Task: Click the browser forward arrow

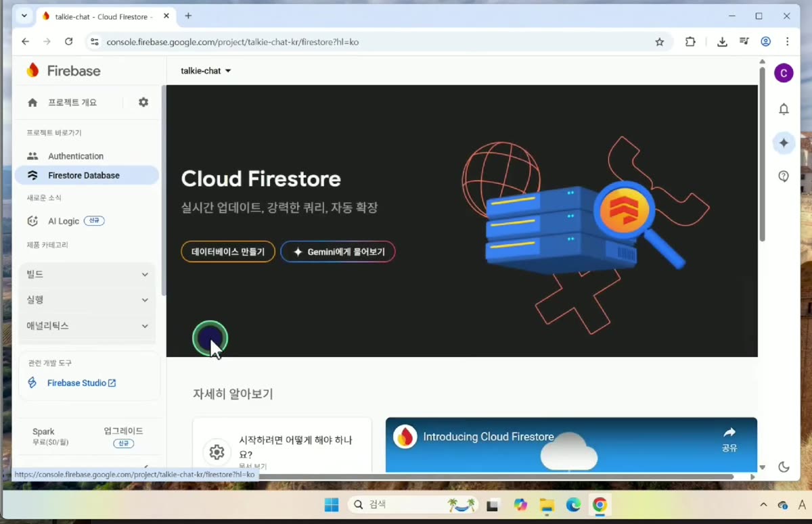Action: pyautogui.click(x=47, y=42)
